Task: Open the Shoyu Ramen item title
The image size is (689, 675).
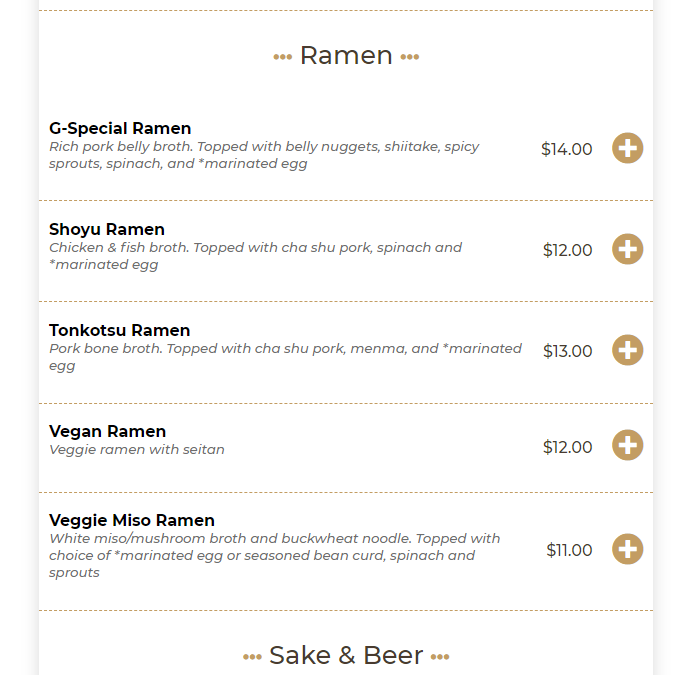Action: pyautogui.click(x=107, y=229)
